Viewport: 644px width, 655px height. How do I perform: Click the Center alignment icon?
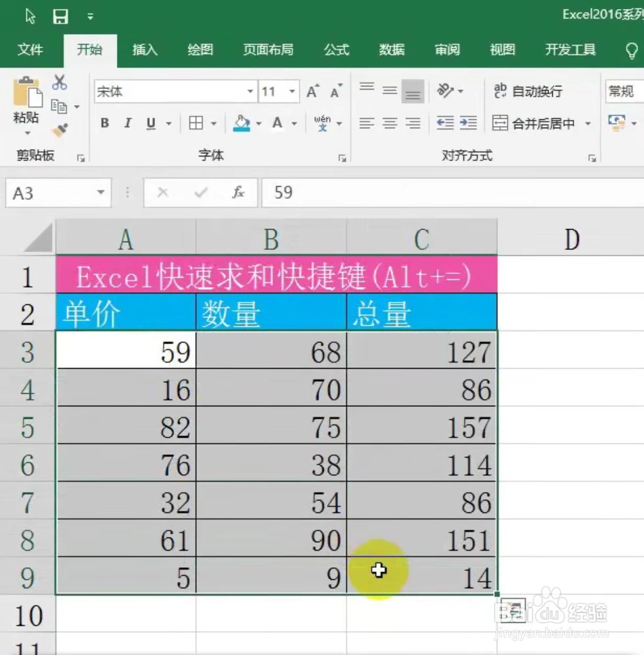(389, 123)
